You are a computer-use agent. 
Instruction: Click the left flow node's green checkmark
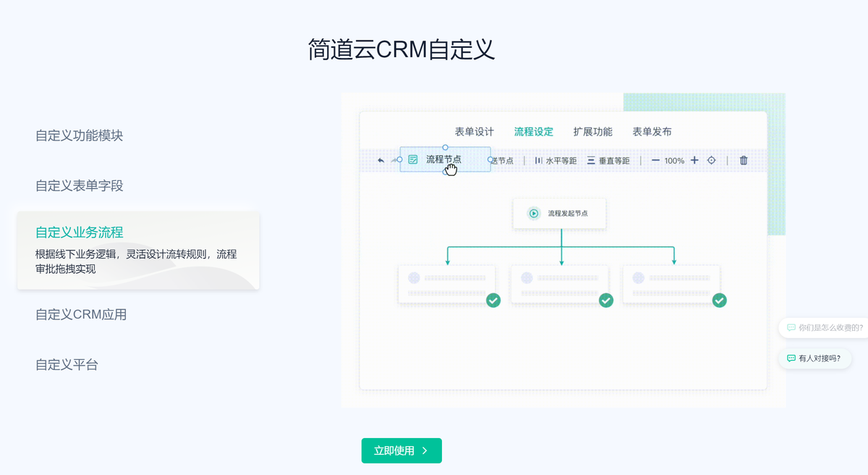pyautogui.click(x=493, y=300)
